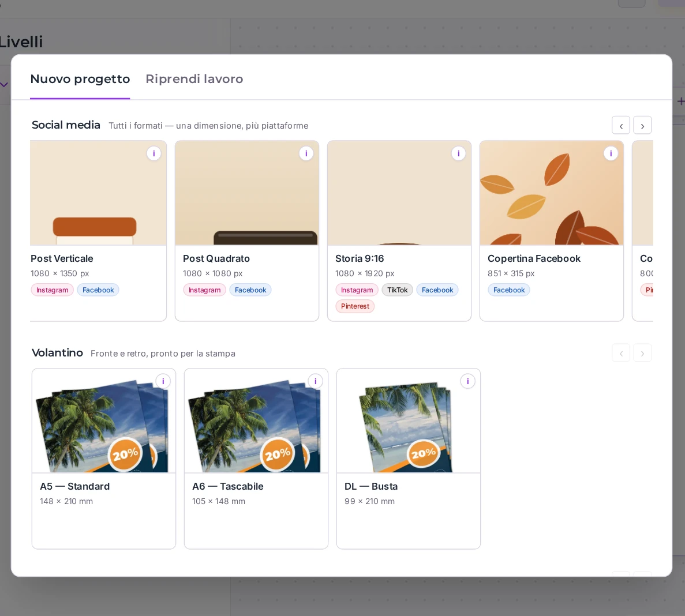Viewport: 685px width, 616px height.
Task: Open info icon on A5 — Standard flyer
Action: 163,382
